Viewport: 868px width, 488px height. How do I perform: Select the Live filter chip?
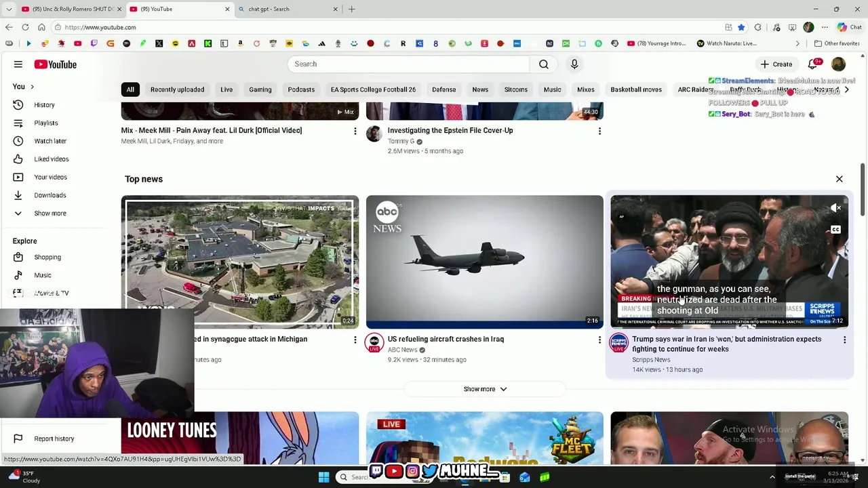pyautogui.click(x=226, y=89)
